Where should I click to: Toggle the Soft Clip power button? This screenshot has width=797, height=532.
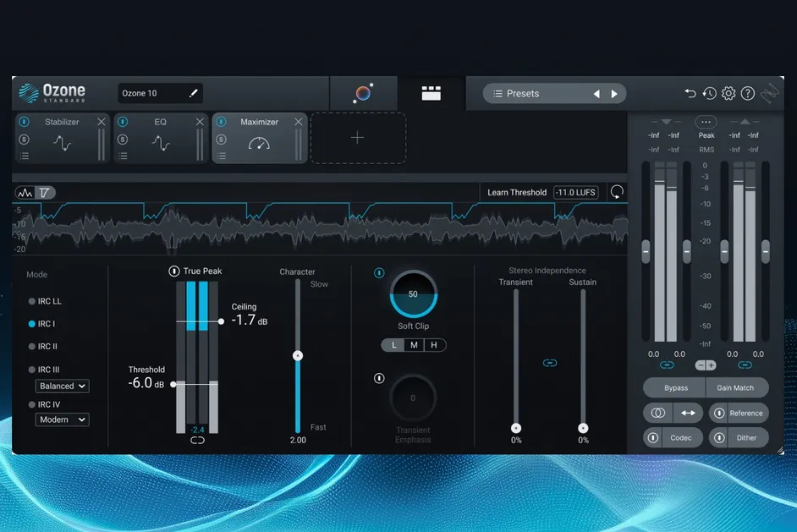point(379,273)
